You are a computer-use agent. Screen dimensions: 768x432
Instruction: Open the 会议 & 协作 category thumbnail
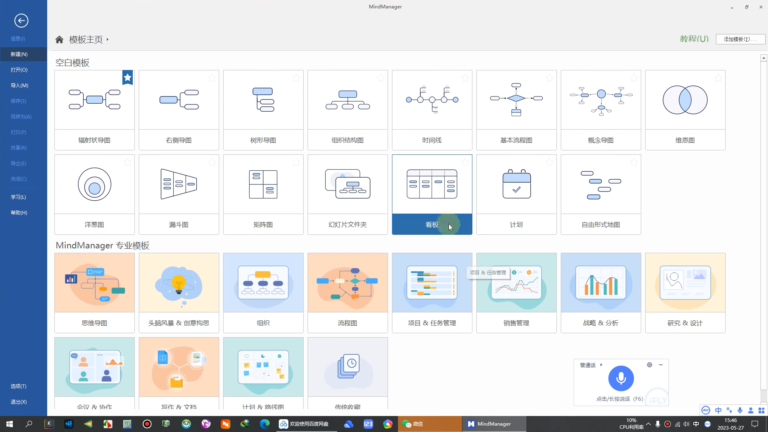click(94, 367)
